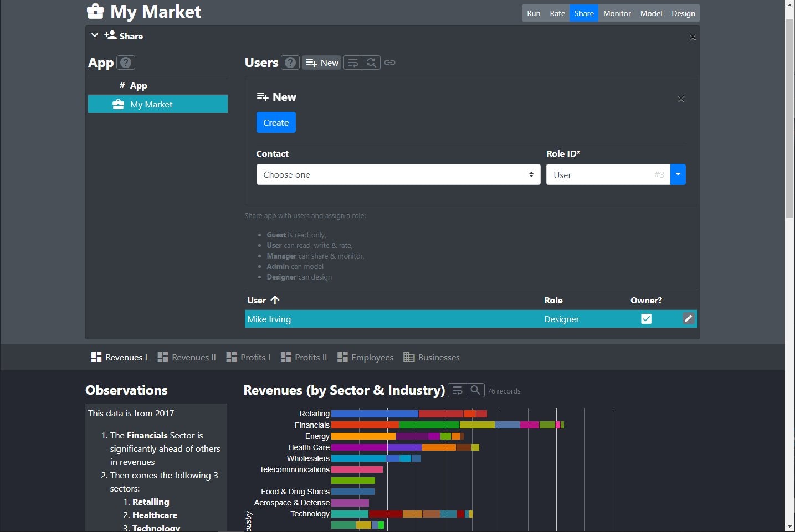
Task: Toggle the Owner checkbox for Mike Irving
Action: tap(646, 319)
